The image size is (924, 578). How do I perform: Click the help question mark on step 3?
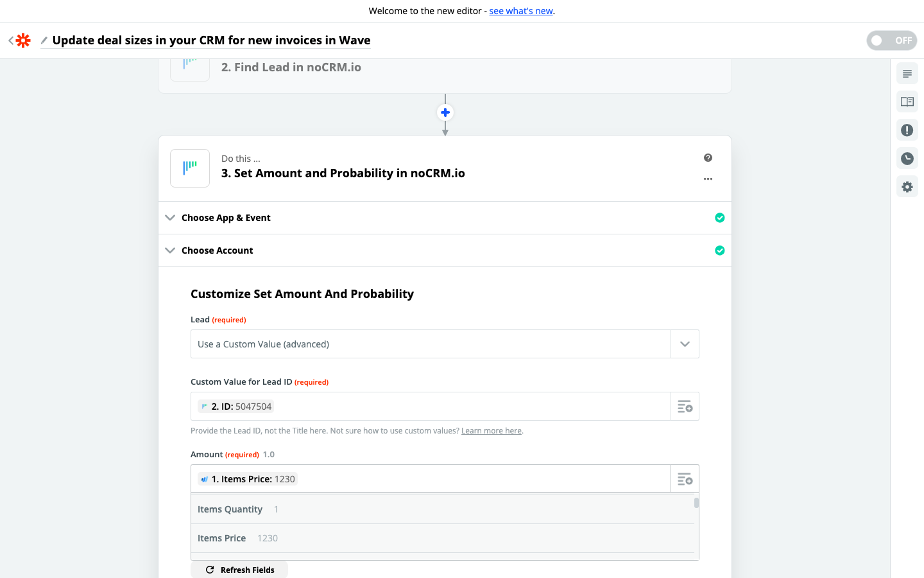708,158
